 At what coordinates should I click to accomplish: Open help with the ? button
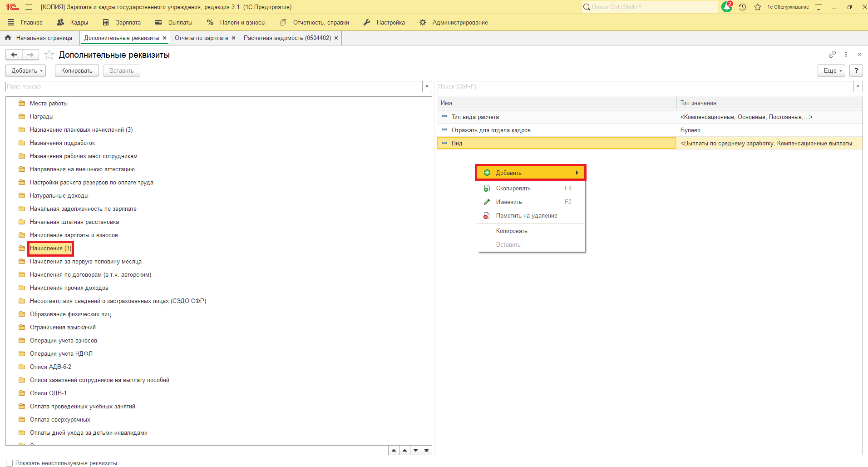(856, 71)
